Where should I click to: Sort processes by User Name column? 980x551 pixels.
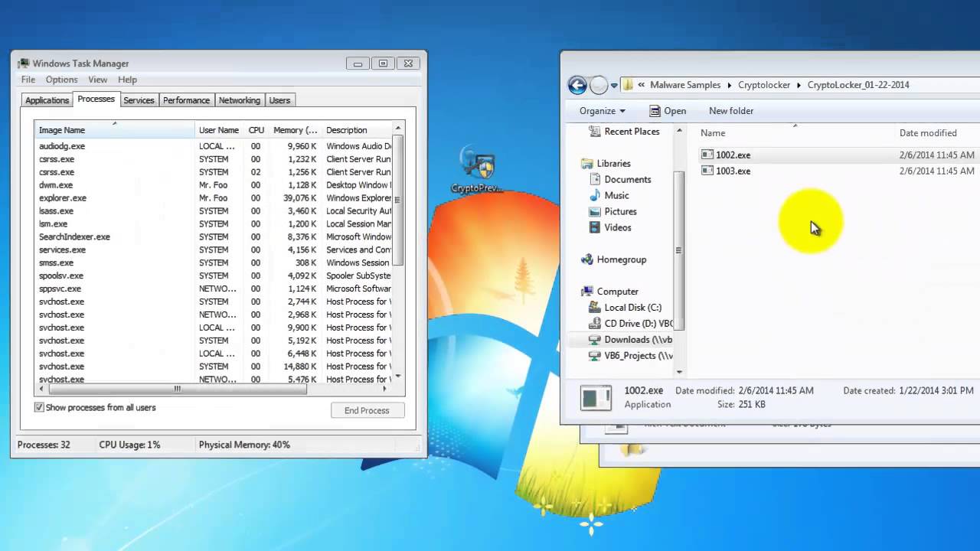219,130
